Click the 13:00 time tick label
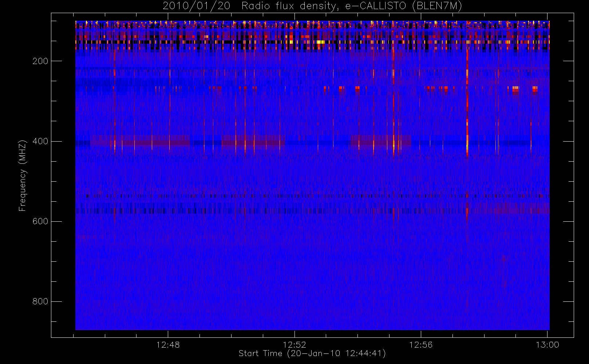Viewport: 589px width, 364px height. pyautogui.click(x=548, y=345)
